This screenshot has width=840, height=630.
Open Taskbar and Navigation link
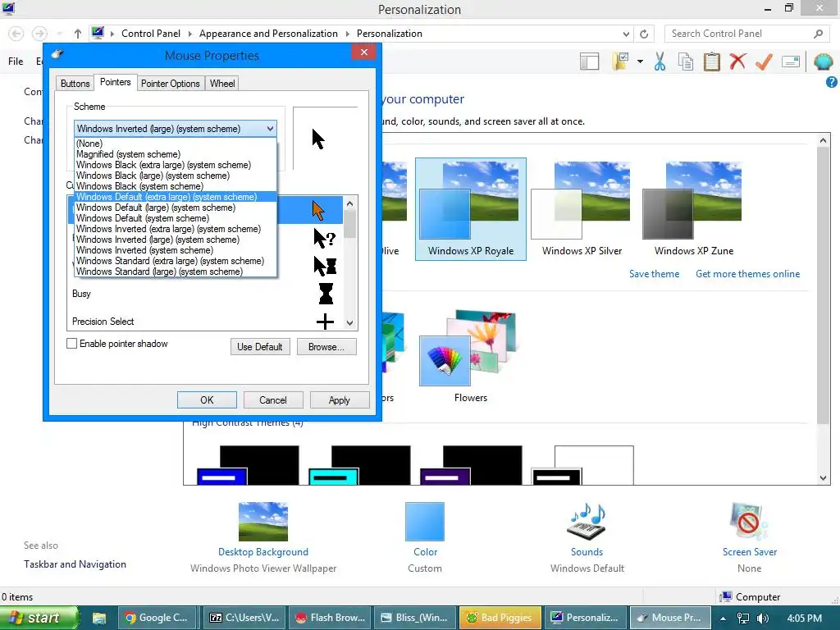pyautogui.click(x=75, y=564)
